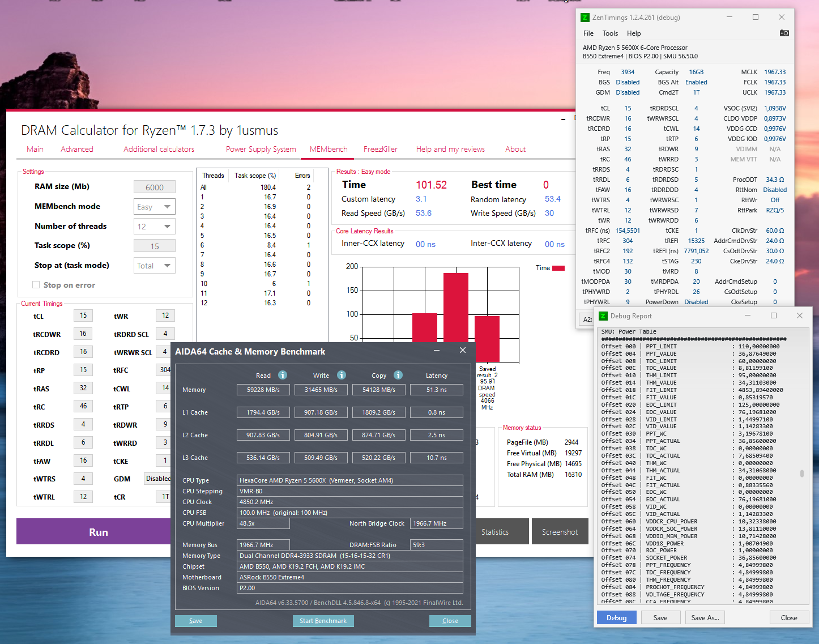Select the Power Supply System tab

[261, 149]
